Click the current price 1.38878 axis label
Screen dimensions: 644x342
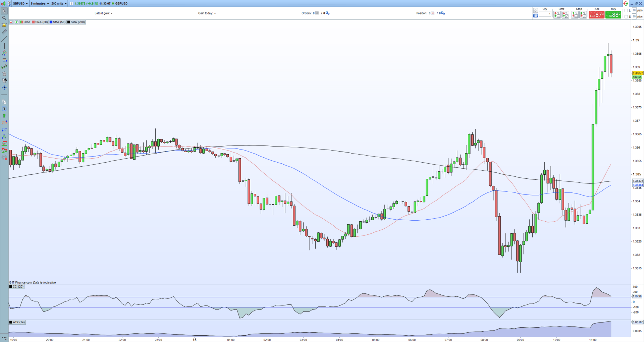(638, 73)
